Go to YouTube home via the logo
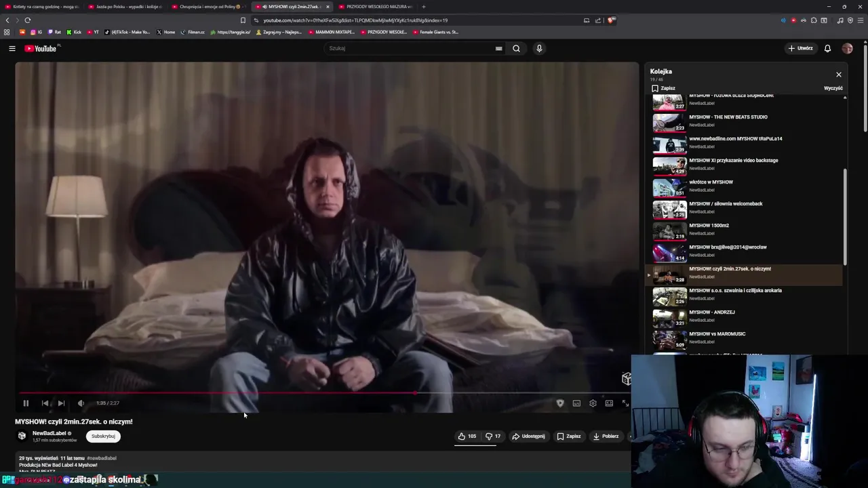Screen dimensions: 868x488 [x=42, y=48]
